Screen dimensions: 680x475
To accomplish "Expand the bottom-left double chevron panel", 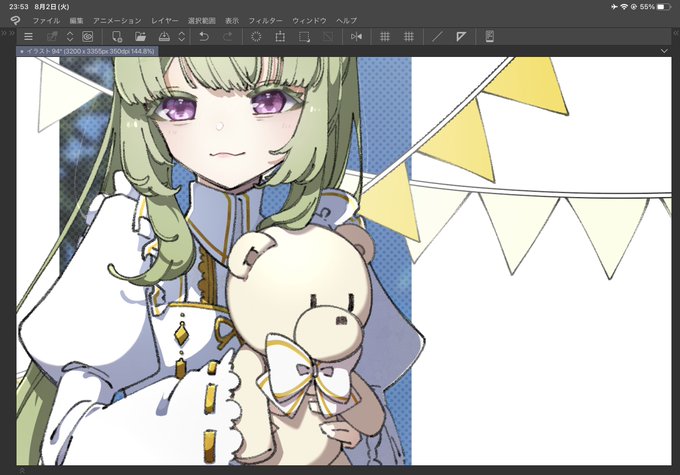I will point(22,470).
